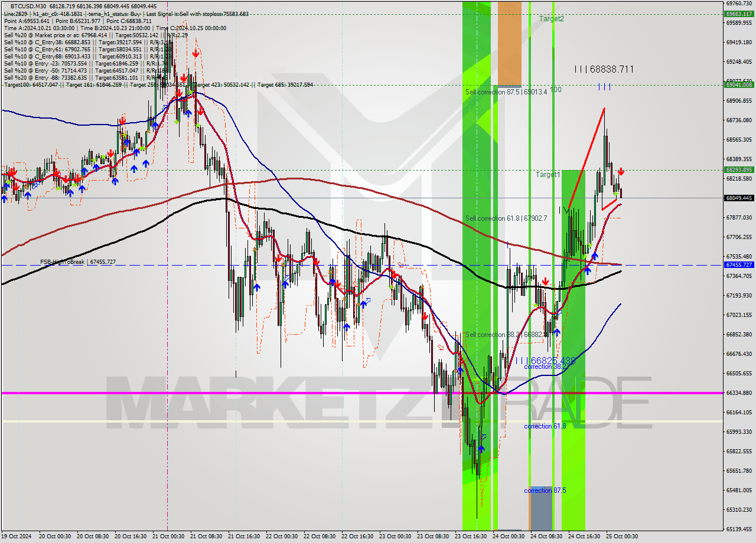756x543 pixels.
Task: Click the price axis label 65139.455
Action: coord(739,529)
